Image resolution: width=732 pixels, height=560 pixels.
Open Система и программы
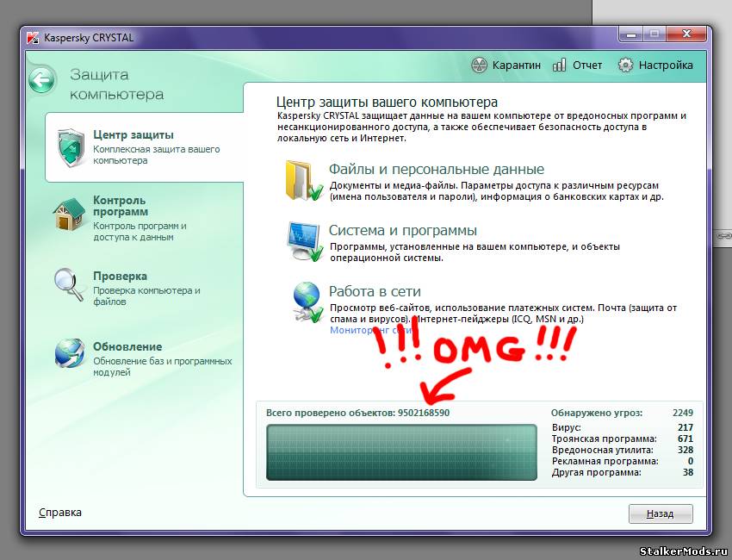(x=403, y=230)
